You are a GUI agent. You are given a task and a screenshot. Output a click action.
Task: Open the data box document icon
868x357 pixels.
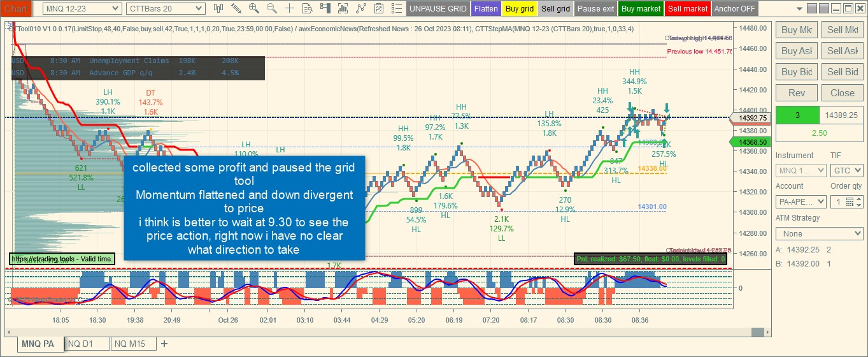pyautogui.click(x=308, y=8)
